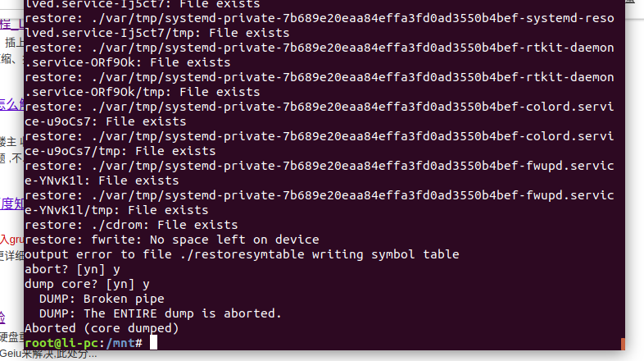Click the red '入gru' text snippet
644x361 pixels.
11,240
